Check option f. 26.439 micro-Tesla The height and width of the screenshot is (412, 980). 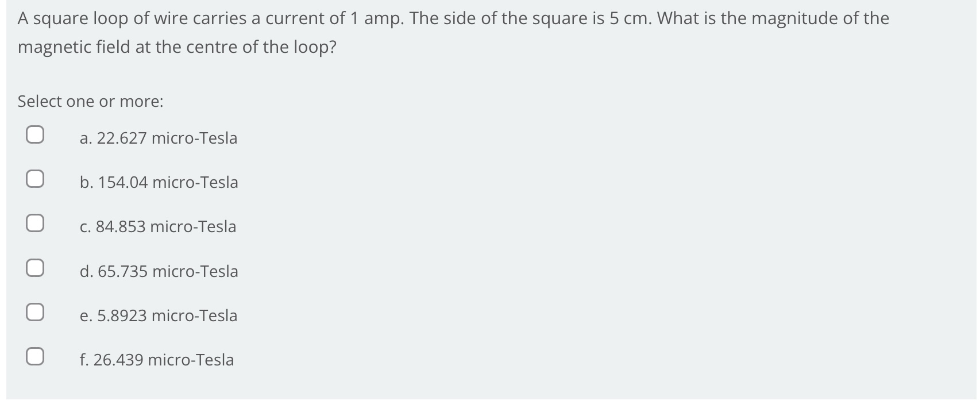point(35,357)
